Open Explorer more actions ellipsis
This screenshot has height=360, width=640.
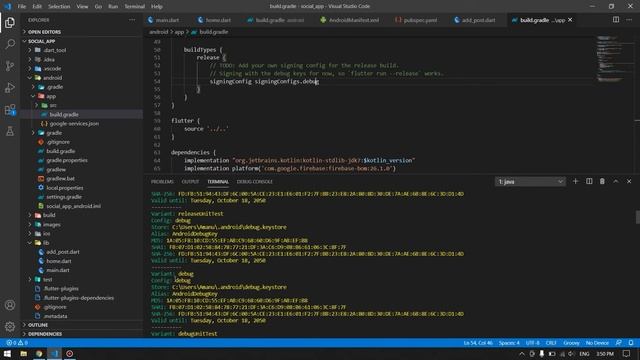(x=132, y=20)
